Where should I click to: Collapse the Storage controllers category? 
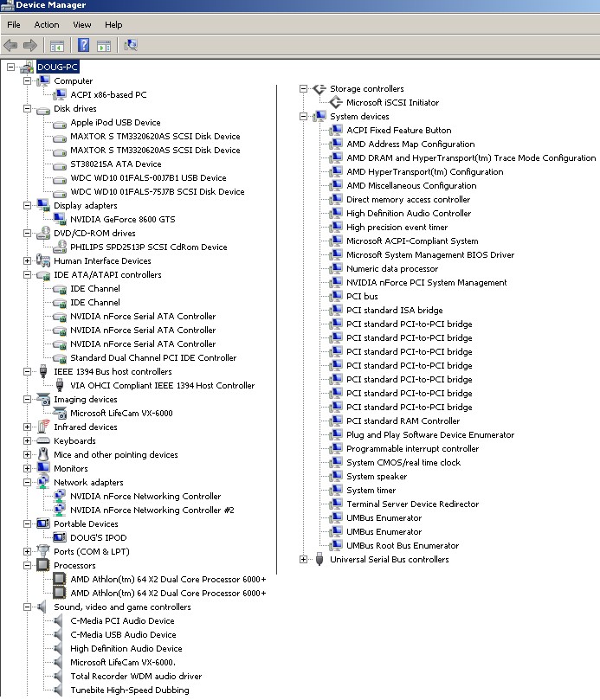click(303, 88)
